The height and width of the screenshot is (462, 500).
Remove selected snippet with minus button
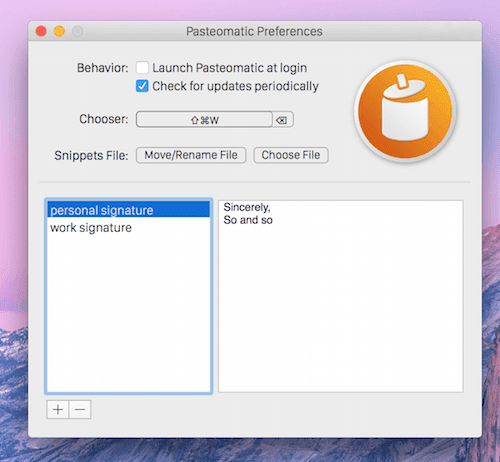pyautogui.click(x=80, y=410)
